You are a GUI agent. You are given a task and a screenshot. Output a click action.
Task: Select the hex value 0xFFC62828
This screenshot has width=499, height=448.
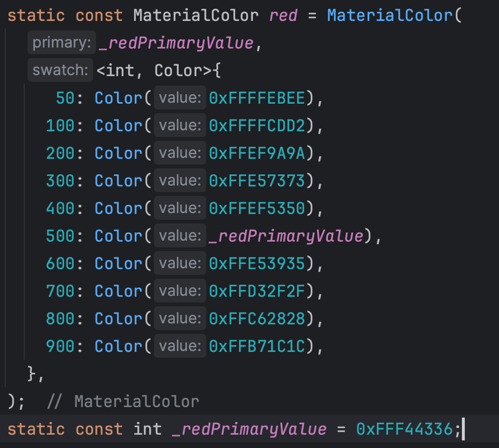257,318
